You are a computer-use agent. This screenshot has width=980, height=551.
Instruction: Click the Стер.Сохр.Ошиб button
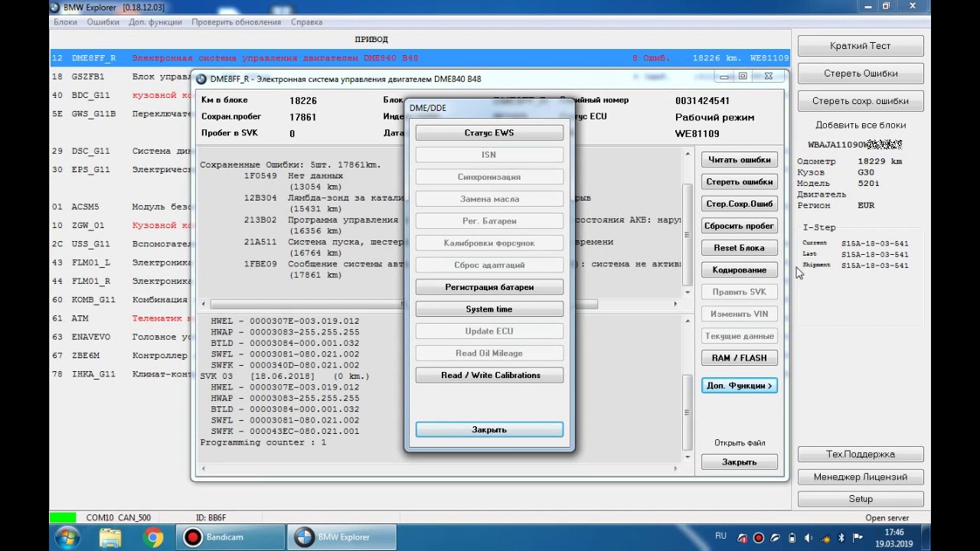(x=739, y=204)
